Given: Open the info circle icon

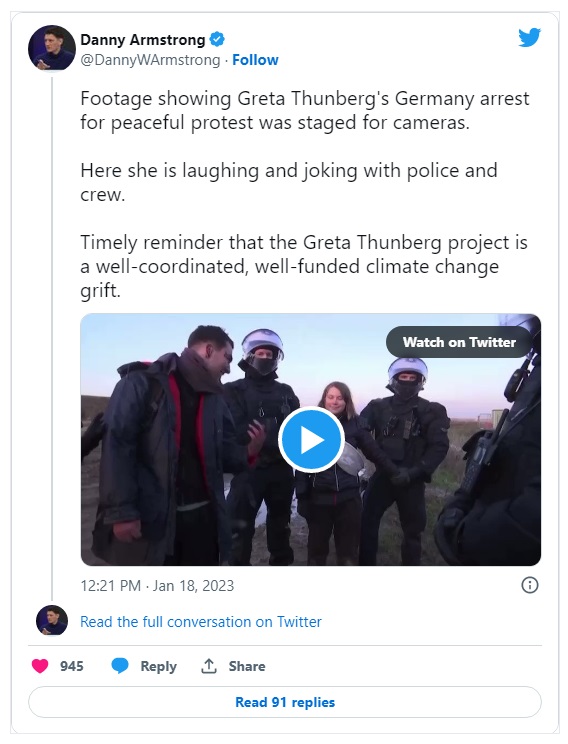Looking at the screenshot, I should tap(530, 585).
